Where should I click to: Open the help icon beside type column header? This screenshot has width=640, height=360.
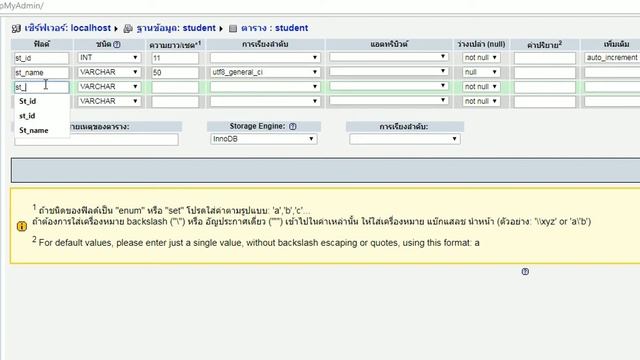[x=117, y=44]
